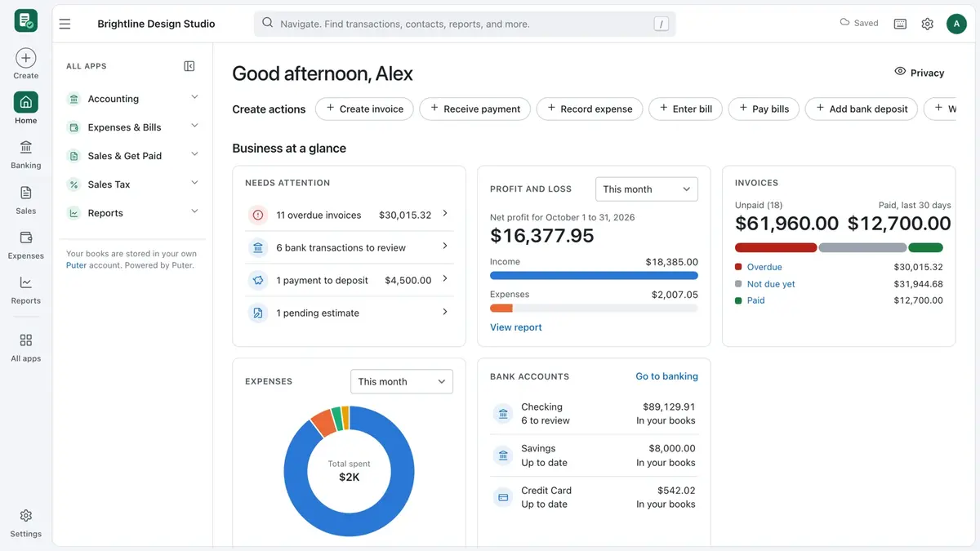Expand the Accounting section chevron
Viewport: 980px width, 551px height.
[x=194, y=97]
